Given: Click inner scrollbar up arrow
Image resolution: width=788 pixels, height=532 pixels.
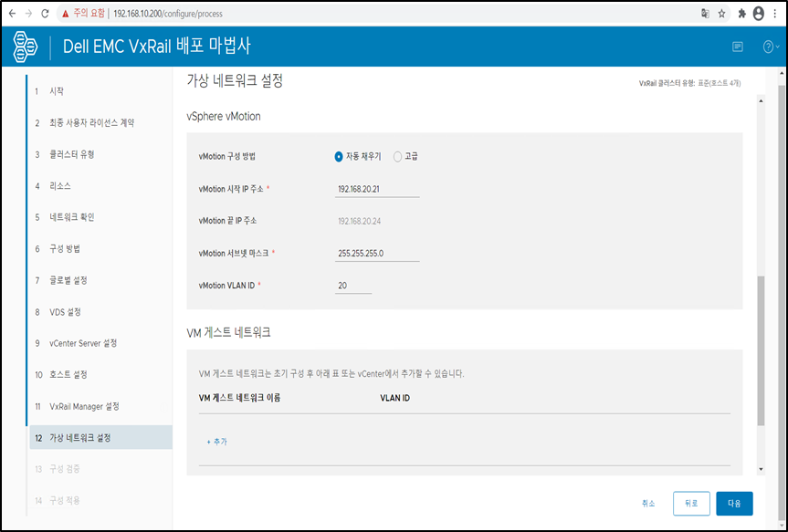Looking at the screenshot, I should point(761,101).
